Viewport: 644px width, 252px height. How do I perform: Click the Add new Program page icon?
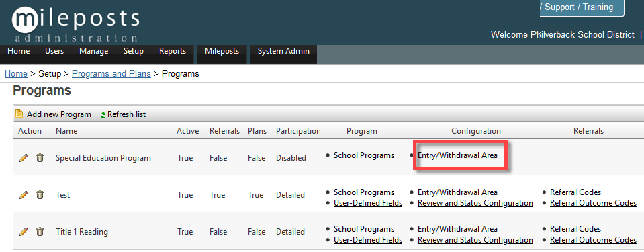[x=19, y=114]
